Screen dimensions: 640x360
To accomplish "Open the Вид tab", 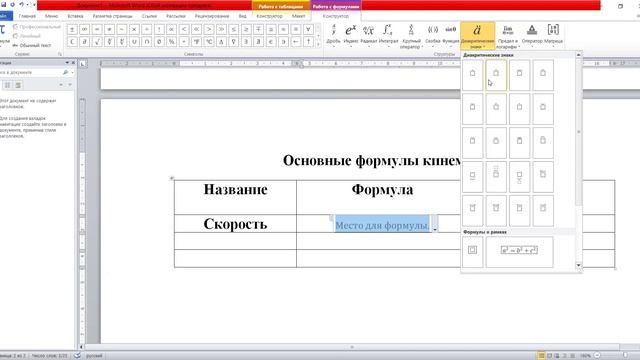I will pos(242,16).
